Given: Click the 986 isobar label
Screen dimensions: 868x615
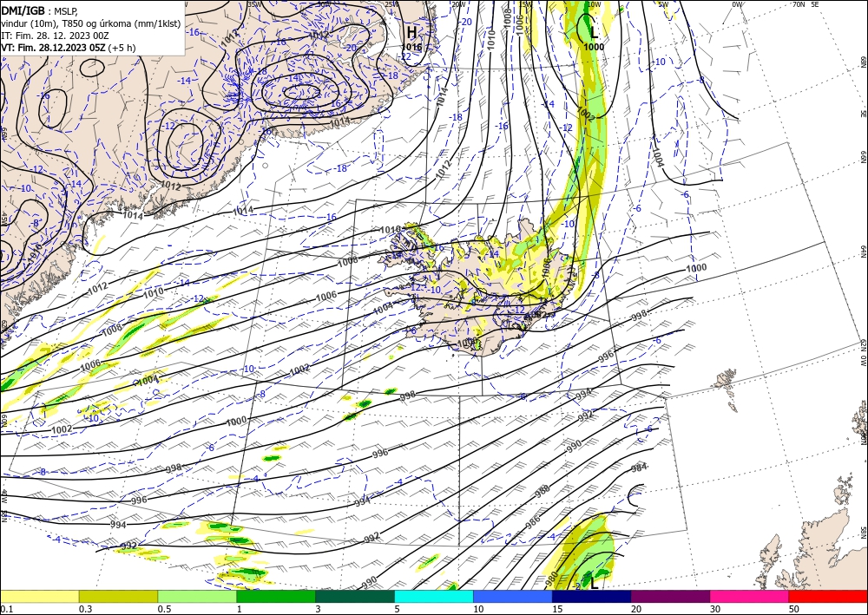Looking at the screenshot, I should pos(533,521).
